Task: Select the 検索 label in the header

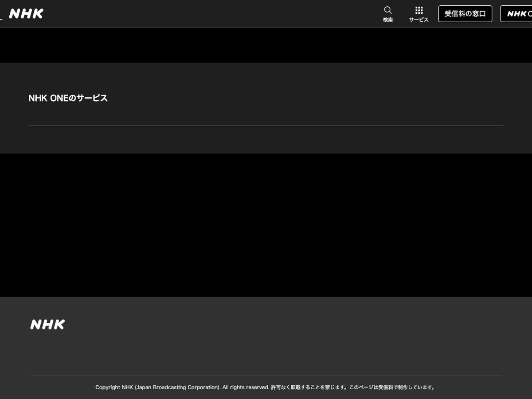Action: point(388,20)
